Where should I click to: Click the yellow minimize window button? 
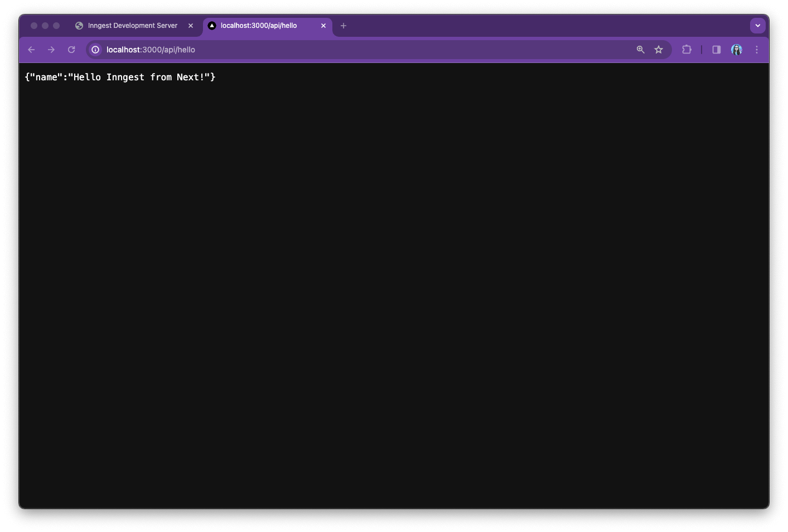pyautogui.click(x=45, y=26)
